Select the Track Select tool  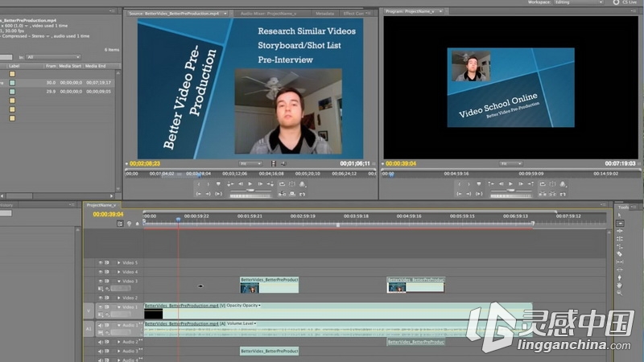tap(620, 224)
